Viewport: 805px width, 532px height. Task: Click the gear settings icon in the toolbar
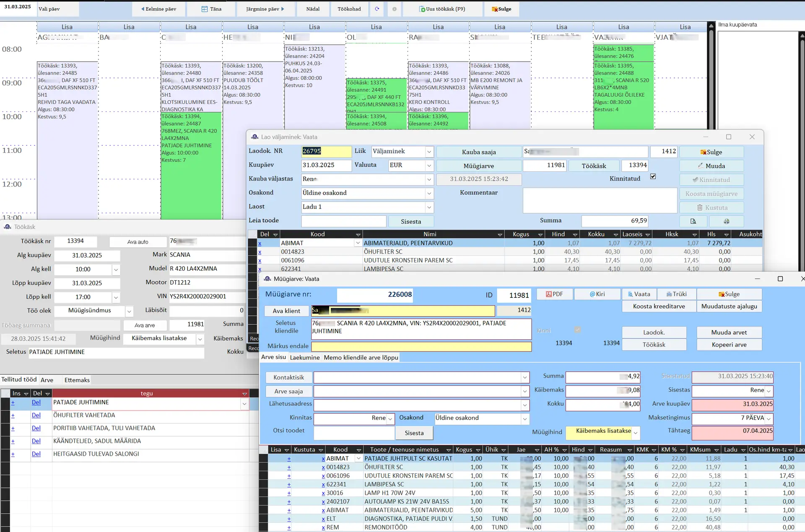[x=394, y=9]
